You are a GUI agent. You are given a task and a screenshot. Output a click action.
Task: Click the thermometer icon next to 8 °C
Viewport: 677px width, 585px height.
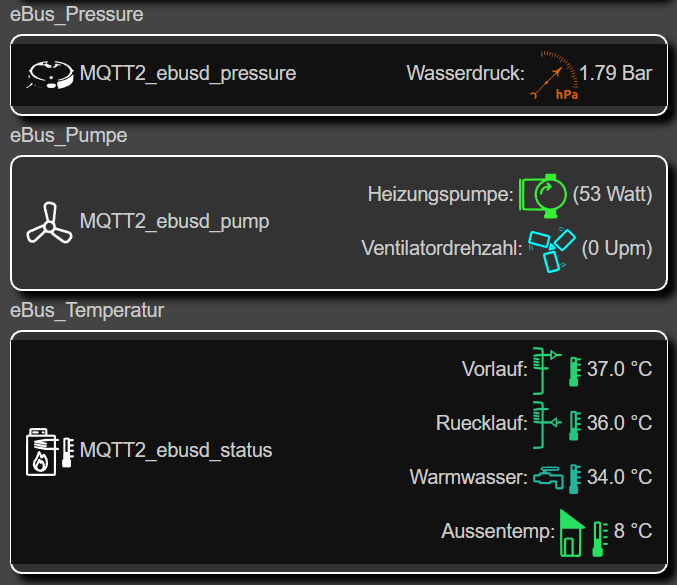[600, 539]
